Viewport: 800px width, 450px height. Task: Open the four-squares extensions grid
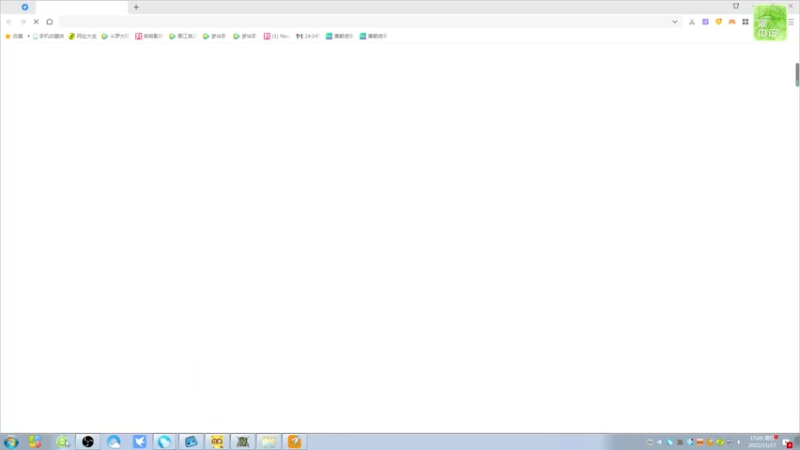point(745,22)
